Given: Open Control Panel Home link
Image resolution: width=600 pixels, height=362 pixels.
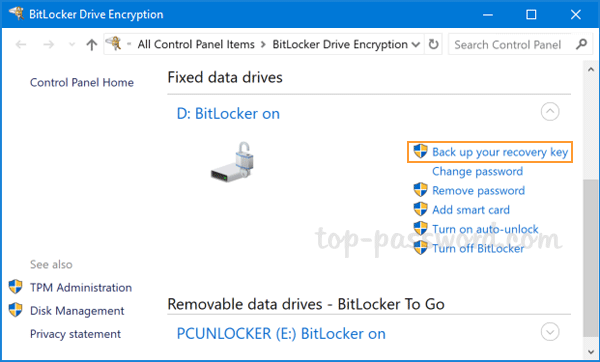Looking at the screenshot, I should [82, 82].
